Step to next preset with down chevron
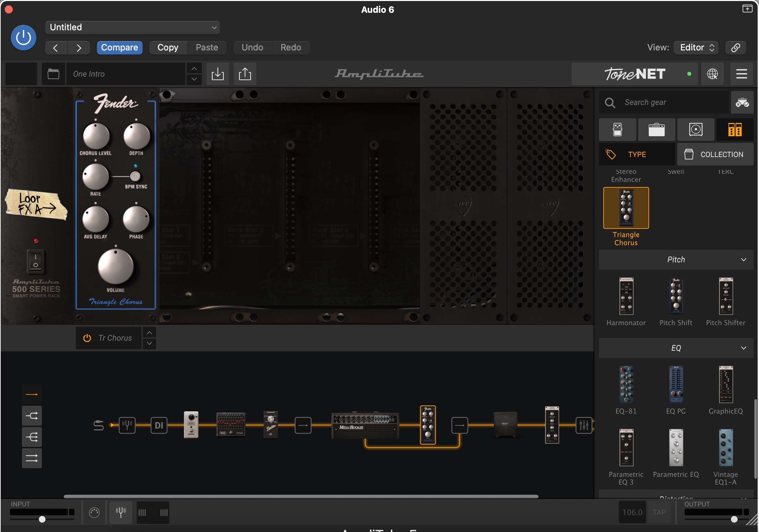The width and height of the screenshot is (759, 532). 194,79
